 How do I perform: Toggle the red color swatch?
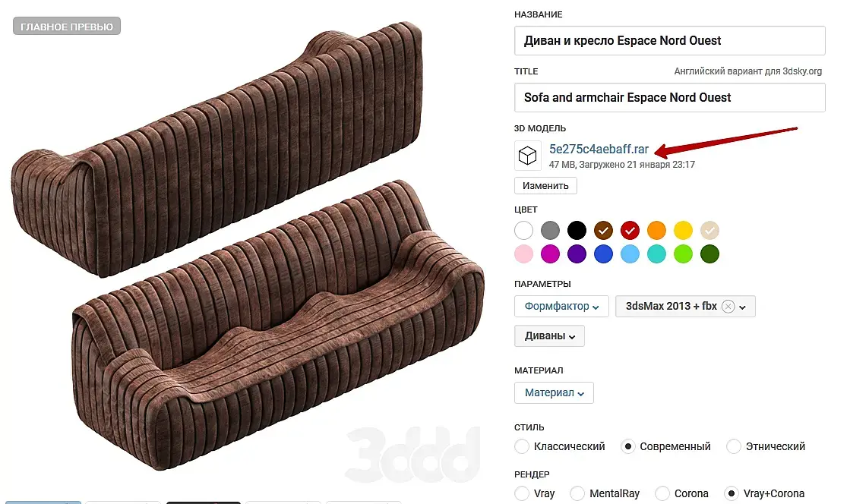click(630, 230)
